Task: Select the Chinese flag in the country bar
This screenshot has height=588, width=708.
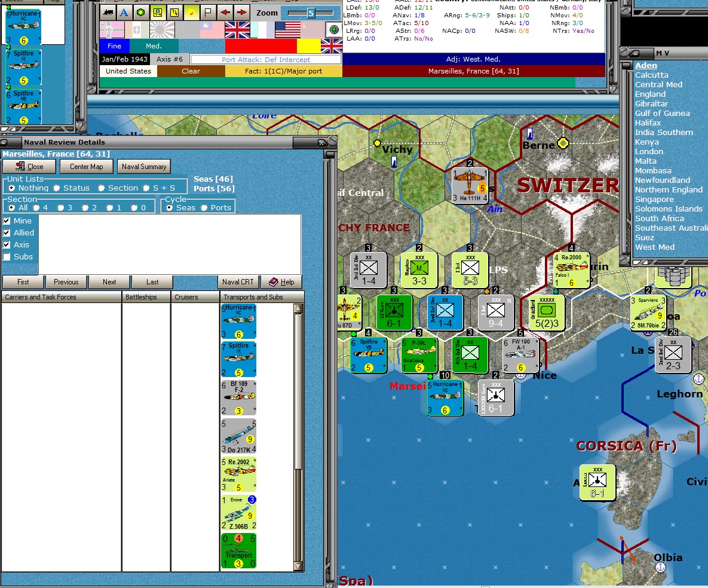Action: pyautogui.click(x=212, y=30)
